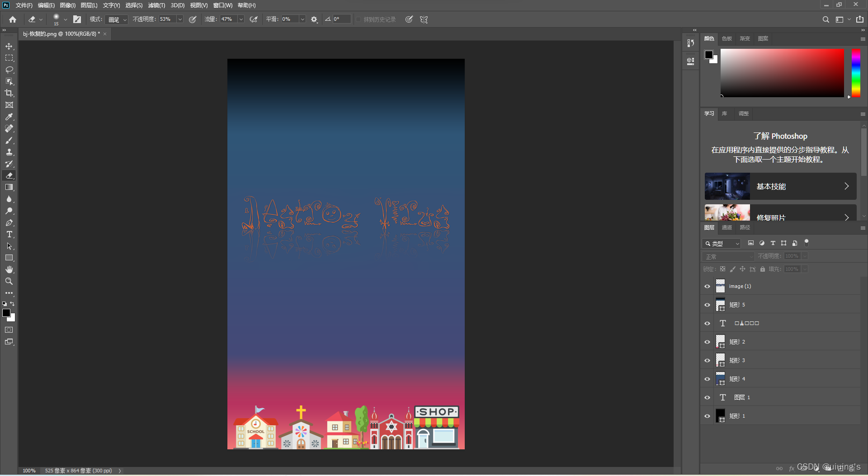Select the image (1) layer thumbnail
Screen dimensions: 868x476
tap(721, 286)
